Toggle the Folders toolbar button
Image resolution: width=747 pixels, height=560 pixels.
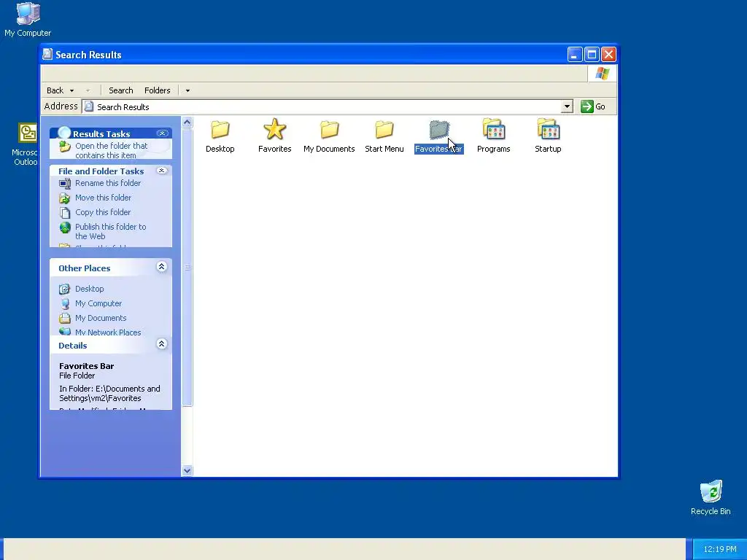[x=158, y=90]
